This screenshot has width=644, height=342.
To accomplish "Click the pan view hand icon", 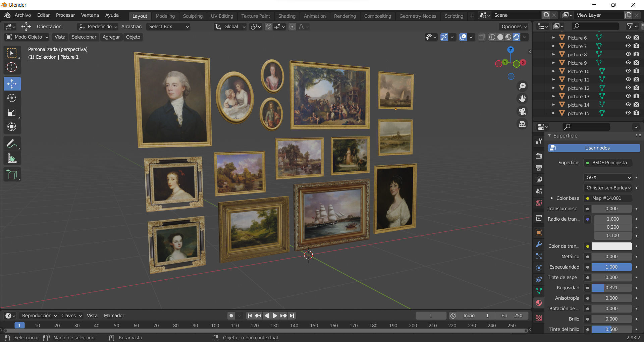I will (x=522, y=99).
